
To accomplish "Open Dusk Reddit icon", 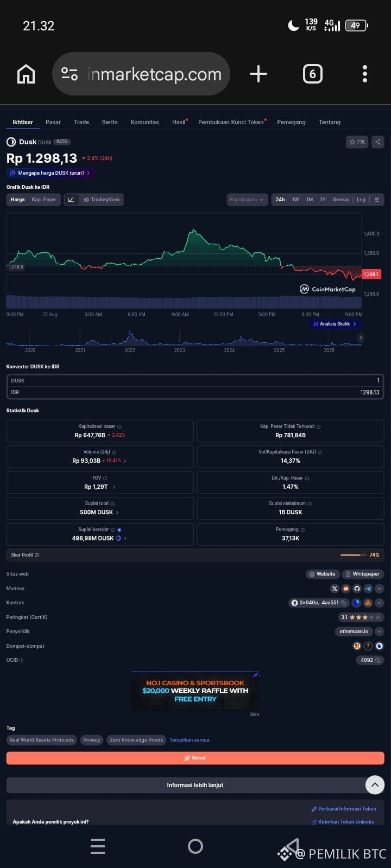I will click(x=346, y=589).
